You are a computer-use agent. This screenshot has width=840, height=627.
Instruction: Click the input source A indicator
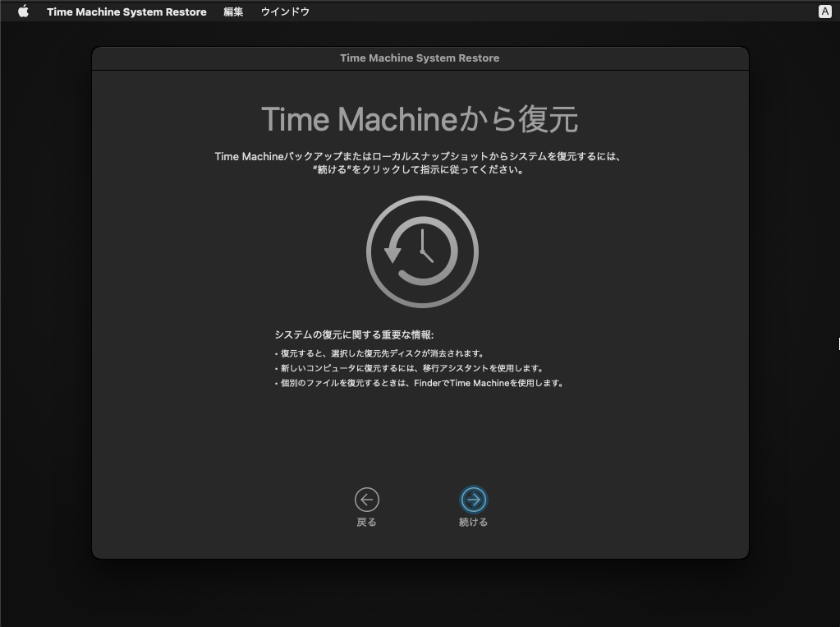(825, 12)
